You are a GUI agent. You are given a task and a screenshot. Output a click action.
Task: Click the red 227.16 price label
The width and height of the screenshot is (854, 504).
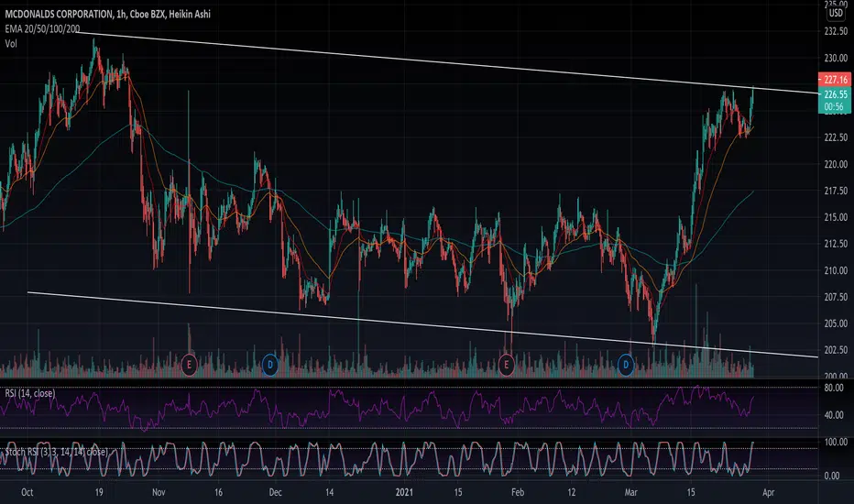pyautogui.click(x=835, y=80)
